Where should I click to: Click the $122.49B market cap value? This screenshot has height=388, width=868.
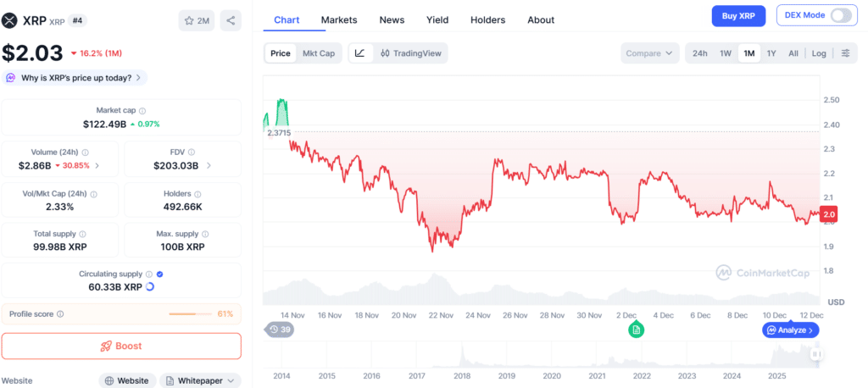click(104, 124)
